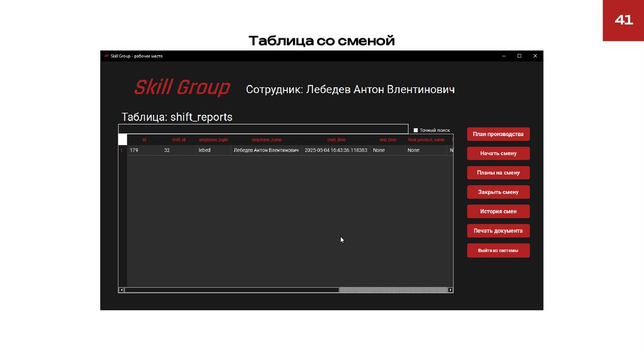Image resolution: width=644 pixels, height=361 pixels.
Task: Maximize the Skill Group window
Action: click(x=519, y=56)
